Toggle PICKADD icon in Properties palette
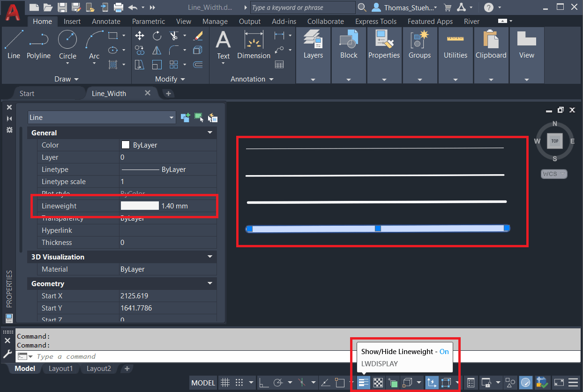 [x=186, y=118]
